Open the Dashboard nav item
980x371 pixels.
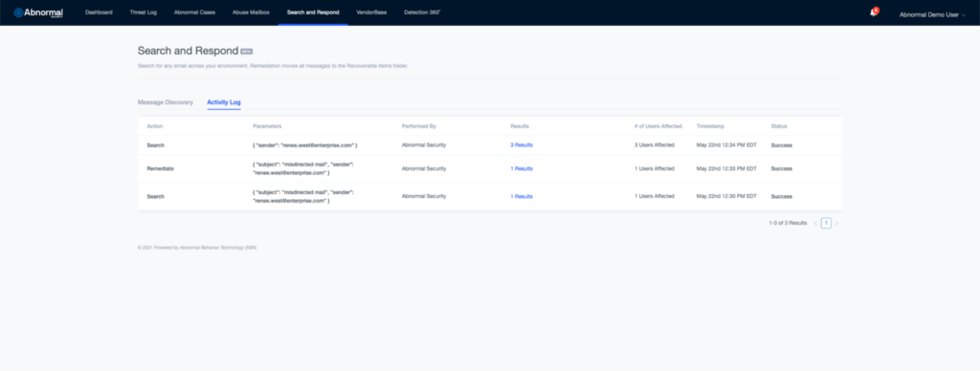coord(99,12)
